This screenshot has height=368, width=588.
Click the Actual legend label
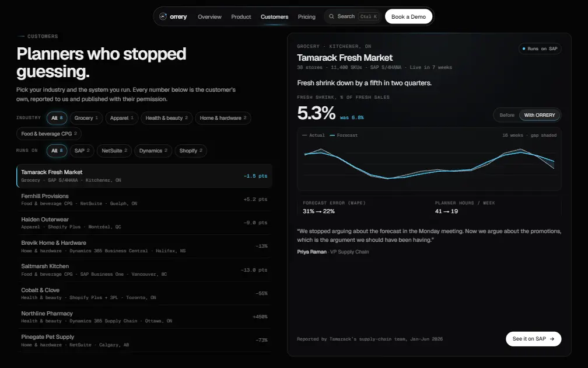tap(317, 135)
